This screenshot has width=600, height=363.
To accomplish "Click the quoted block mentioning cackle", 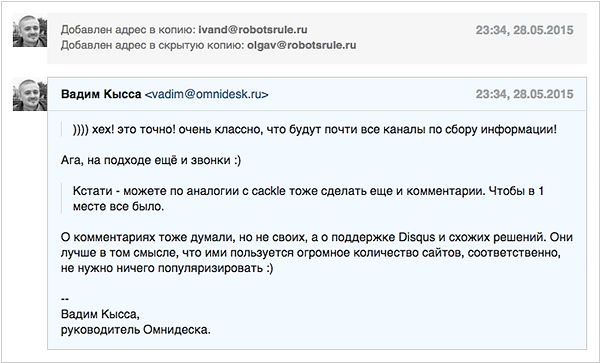I will [308, 199].
